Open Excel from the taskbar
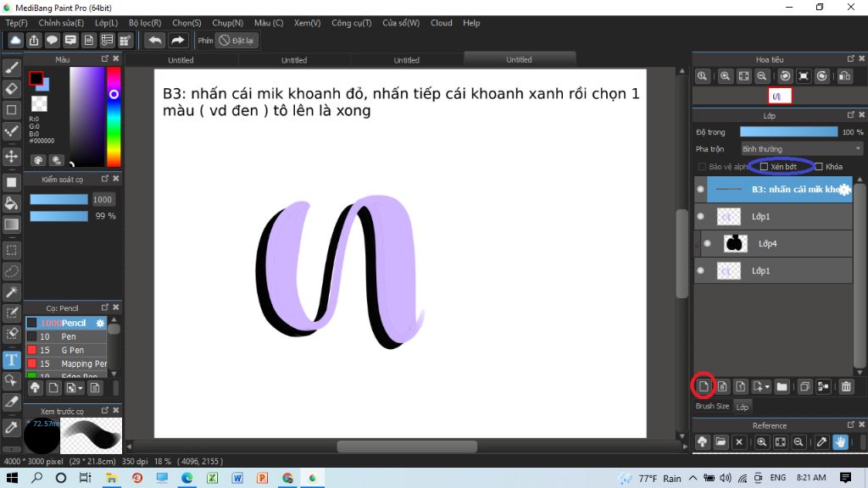Screen dimensions: 868x488 click(x=212, y=478)
